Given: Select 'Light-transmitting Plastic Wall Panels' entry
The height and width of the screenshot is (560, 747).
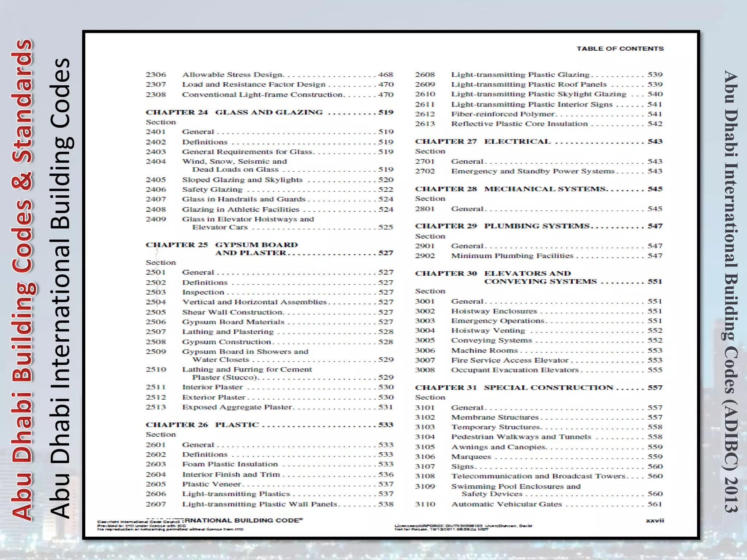Looking at the screenshot, I should pos(270,504).
